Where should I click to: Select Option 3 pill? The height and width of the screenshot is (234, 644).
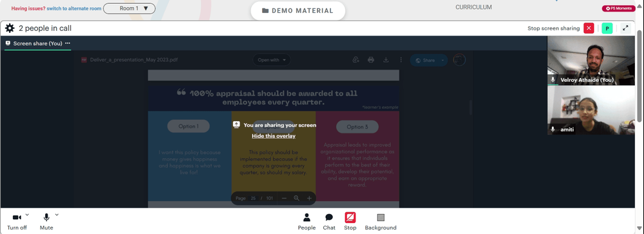point(357,126)
